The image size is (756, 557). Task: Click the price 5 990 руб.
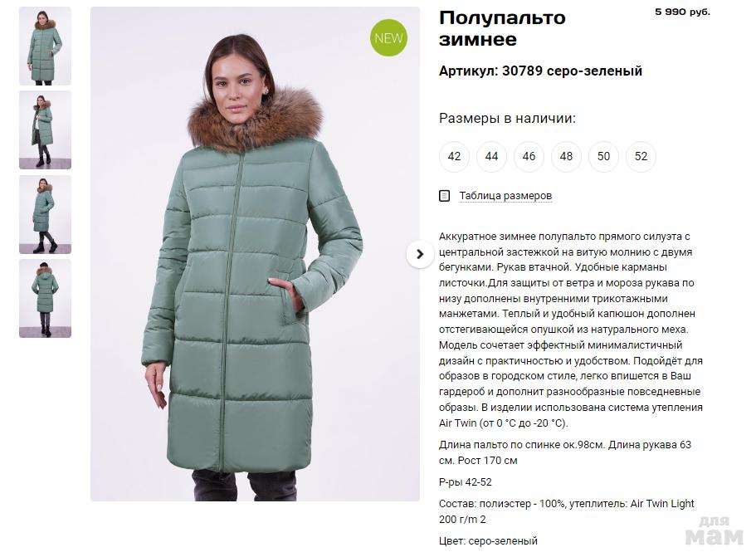pos(682,12)
